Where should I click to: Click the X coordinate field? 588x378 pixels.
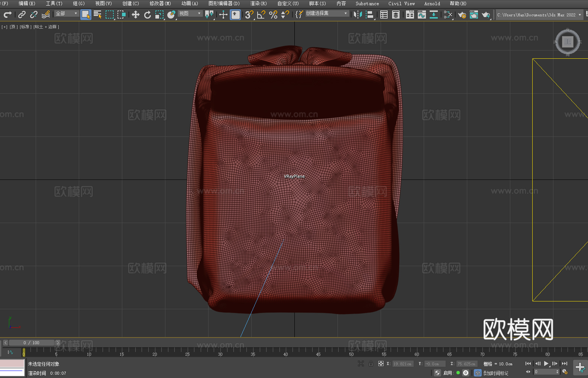pos(403,364)
